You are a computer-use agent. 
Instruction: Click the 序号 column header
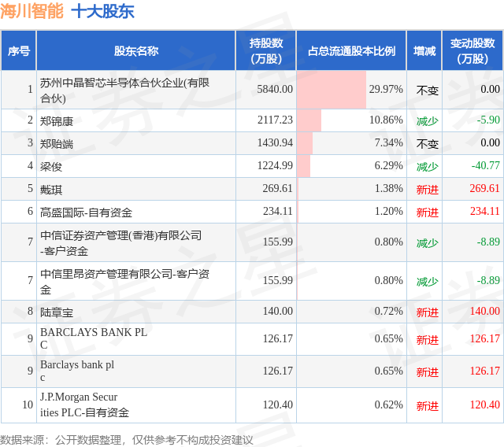click(19, 50)
